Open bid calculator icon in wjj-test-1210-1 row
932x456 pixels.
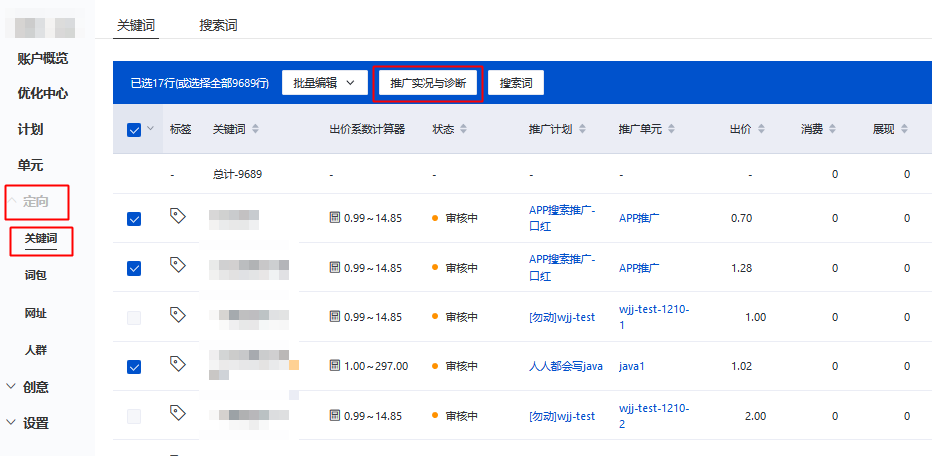pos(335,317)
